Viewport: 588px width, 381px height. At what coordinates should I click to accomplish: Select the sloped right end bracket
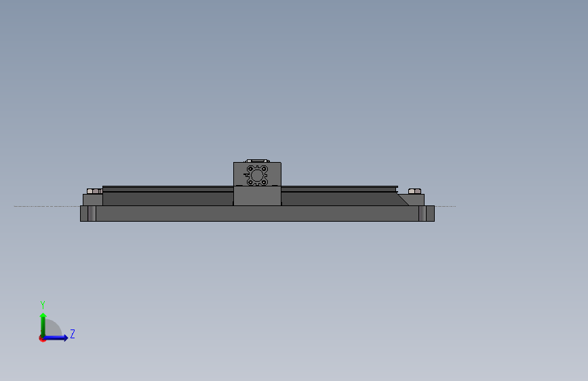pos(413,200)
